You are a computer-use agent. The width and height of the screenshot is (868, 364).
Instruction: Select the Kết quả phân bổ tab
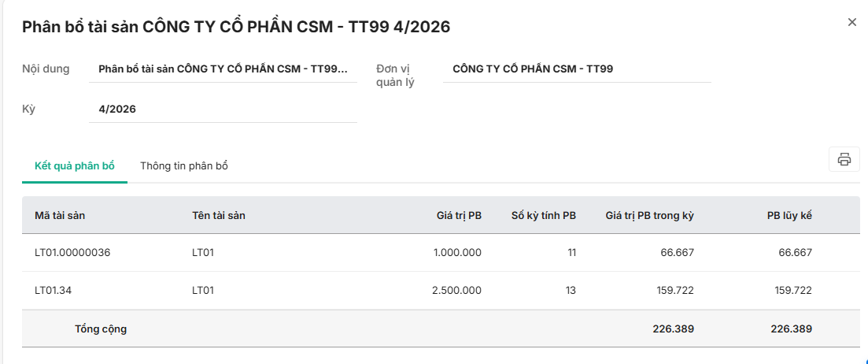[x=75, y=166]
